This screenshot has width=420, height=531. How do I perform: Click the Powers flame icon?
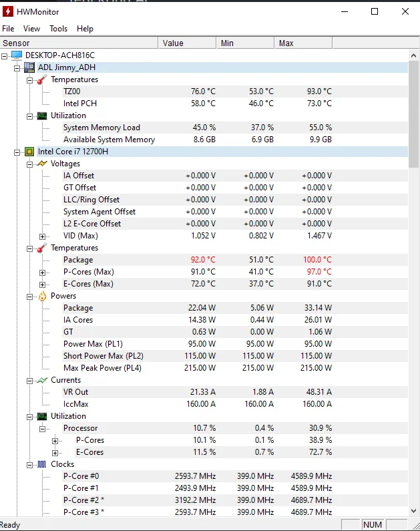pyautogui.click(x=42, y=296)
